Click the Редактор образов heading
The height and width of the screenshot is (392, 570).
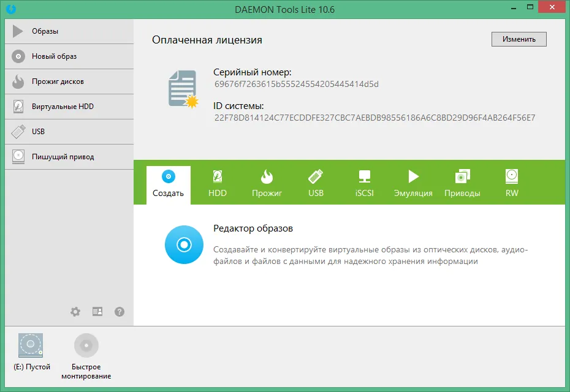coord(253,228)
